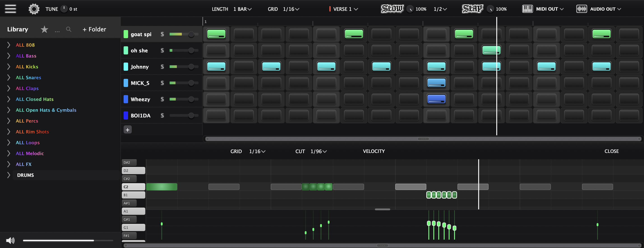Toggle first step pad on goat spi row
The image size is (644, 248).
tap(216, 34)
